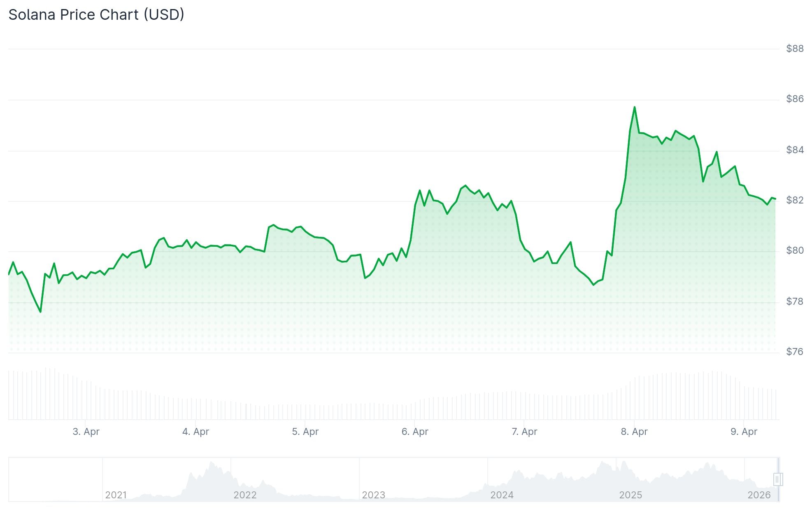Click the range navigator drag handle
812x514 pixels.
777,479
